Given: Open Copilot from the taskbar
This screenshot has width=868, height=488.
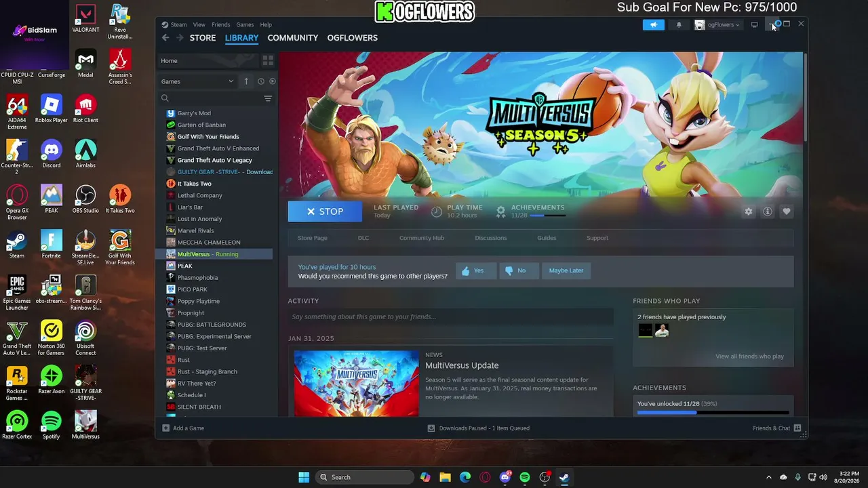Looking at the screenshot, I should 425,477.
